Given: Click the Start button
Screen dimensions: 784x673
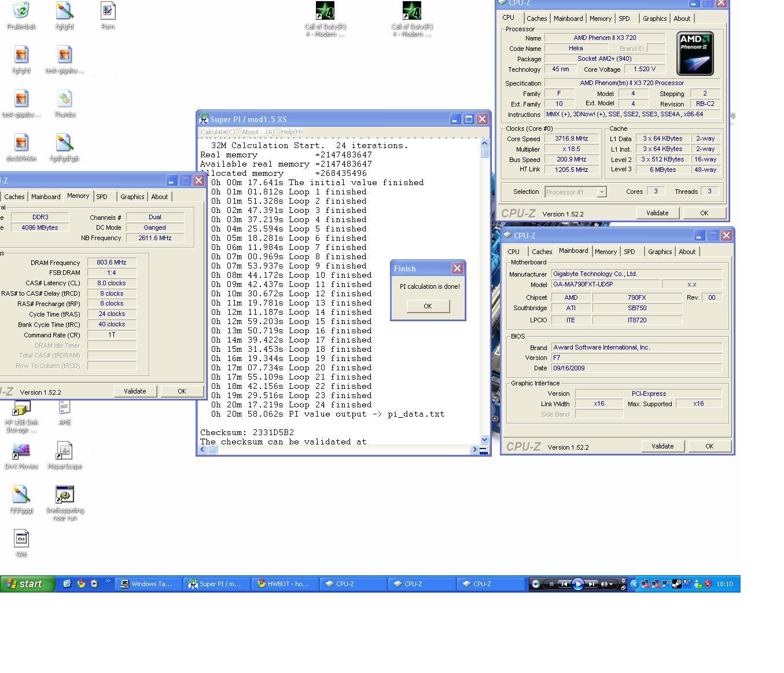Looking at the screenshot, I should [27, 584].
